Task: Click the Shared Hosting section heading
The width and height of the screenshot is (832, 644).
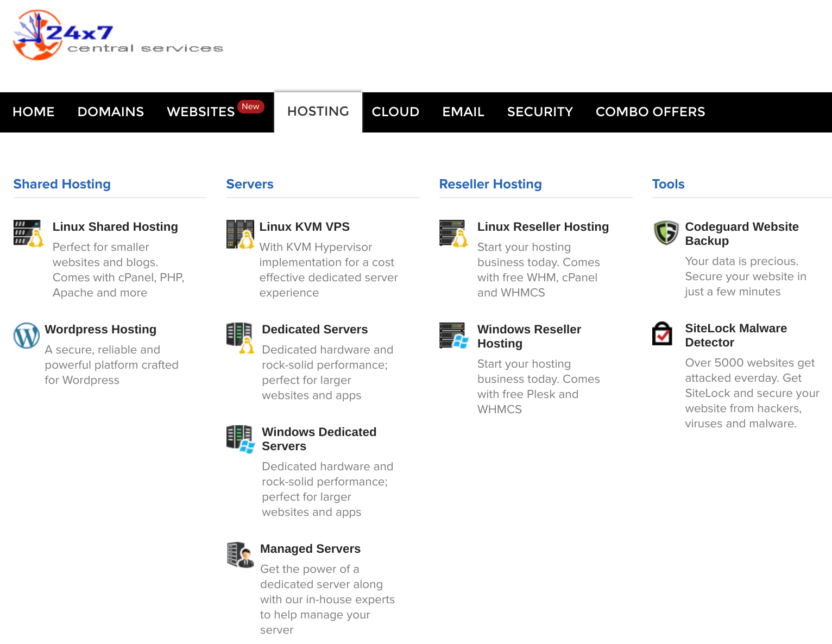Action: [62, 184]
